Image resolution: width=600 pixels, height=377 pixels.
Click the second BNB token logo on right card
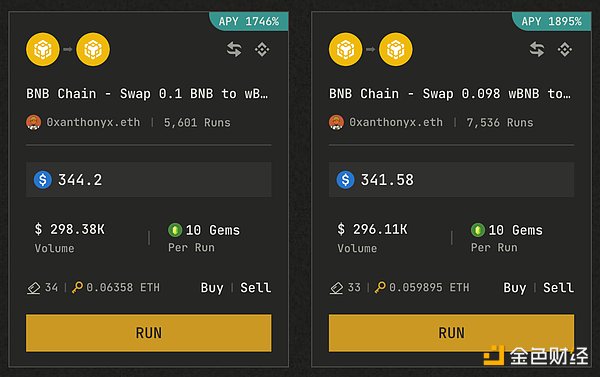pos(396,49)
